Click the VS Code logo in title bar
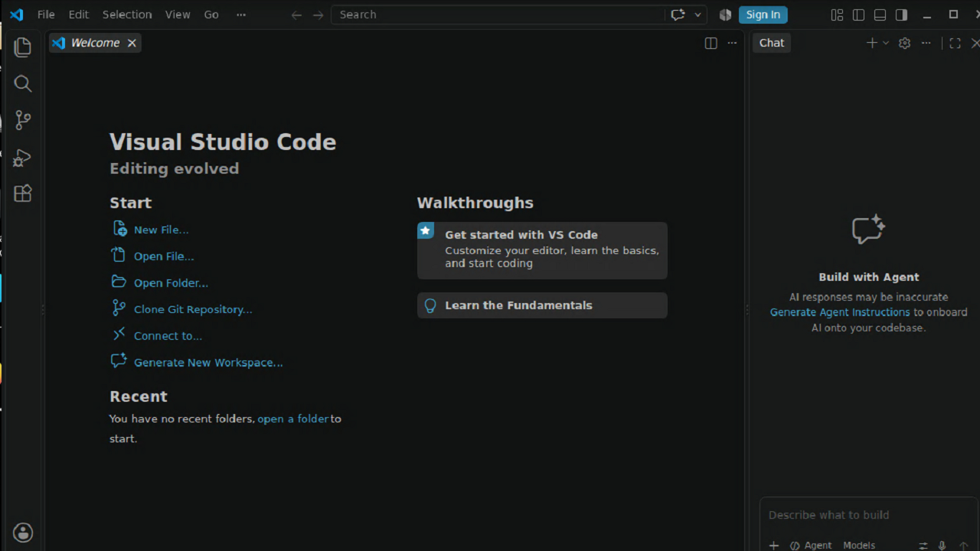980x551 pixels. click(x=16, y=15)
